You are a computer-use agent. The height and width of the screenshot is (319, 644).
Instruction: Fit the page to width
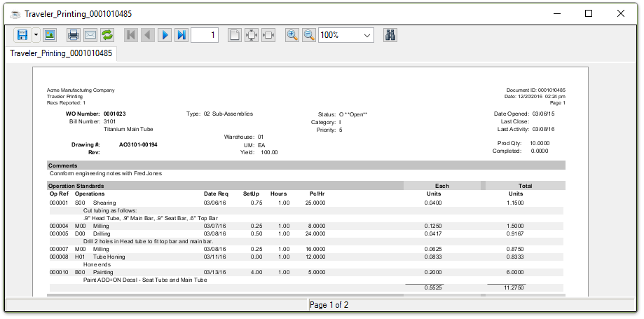(268, 34)
